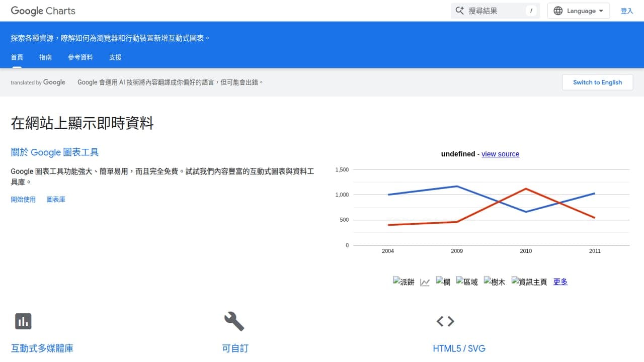Click the bar chart icon above 互動式多媒體庫

pos(23,321)
